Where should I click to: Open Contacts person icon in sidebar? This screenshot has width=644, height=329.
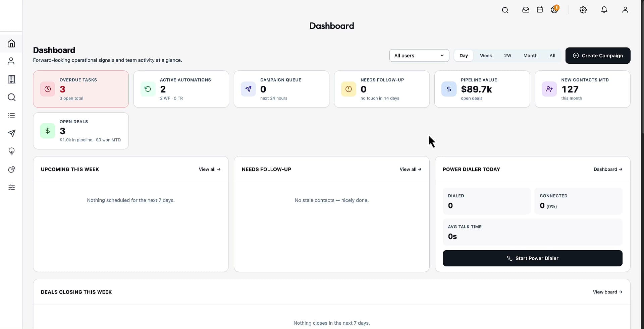[11, 61]
